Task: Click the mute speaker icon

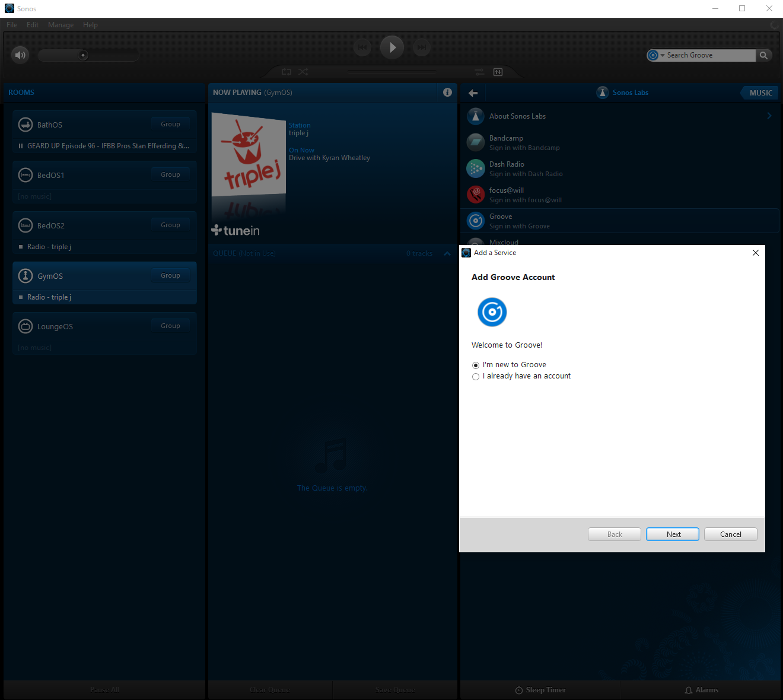Action: tap(20, 55)
